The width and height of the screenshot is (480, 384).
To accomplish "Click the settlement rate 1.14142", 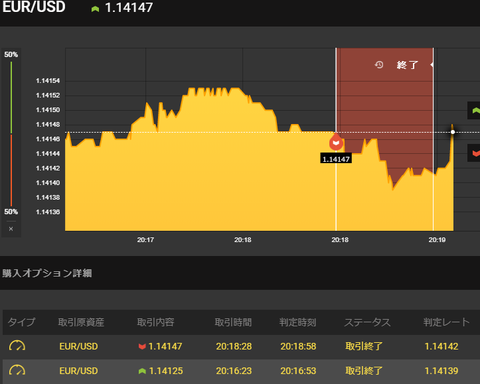I will 442,346.
